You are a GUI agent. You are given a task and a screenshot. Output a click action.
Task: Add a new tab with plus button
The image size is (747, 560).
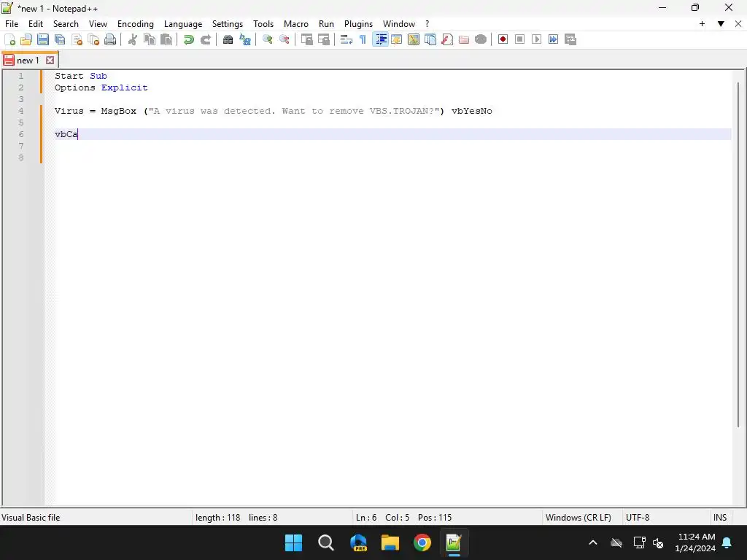[x=702, y=24]
